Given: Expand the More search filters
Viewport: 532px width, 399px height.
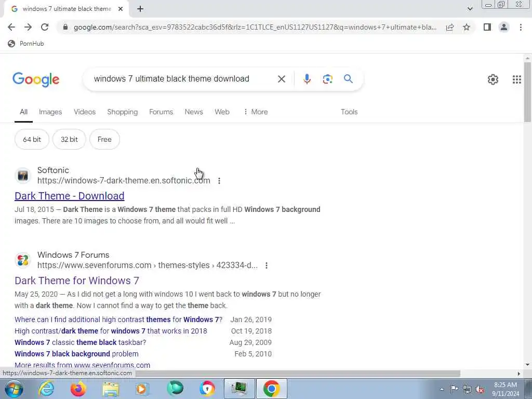Looking at the screenshot, I should tap(256, 112).
